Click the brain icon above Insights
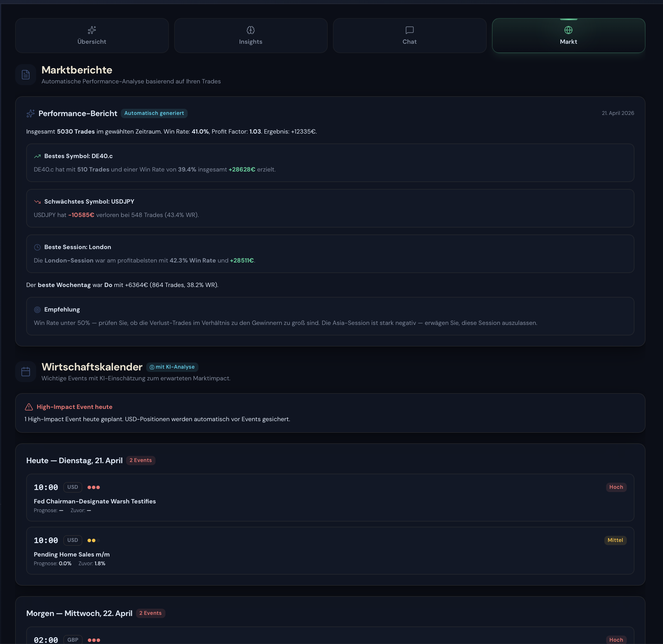Viewport: 663px width, 644px height. pyautogui.click(x=250, y=30)
